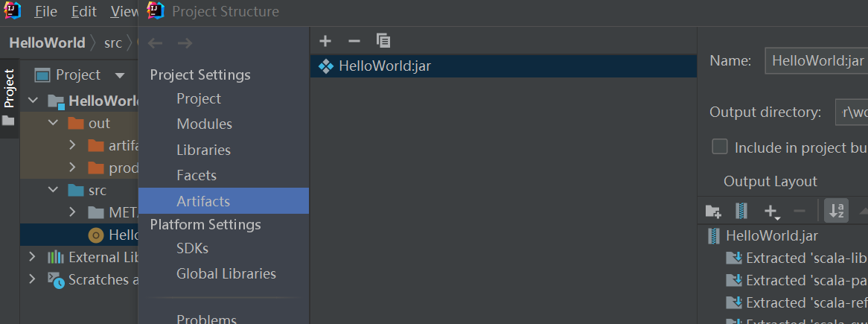Click the Output directory field

852,112
